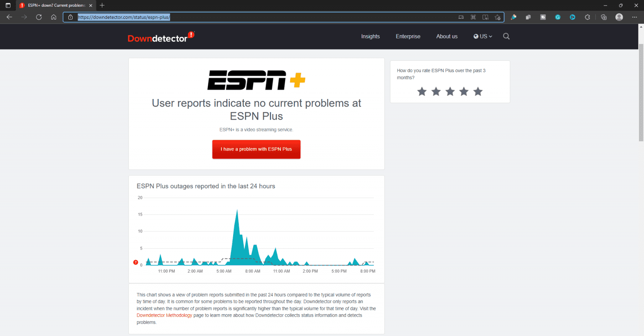Expand the tab actions menu icon
The image size is (644, 336).
click(x=8, y=5)
